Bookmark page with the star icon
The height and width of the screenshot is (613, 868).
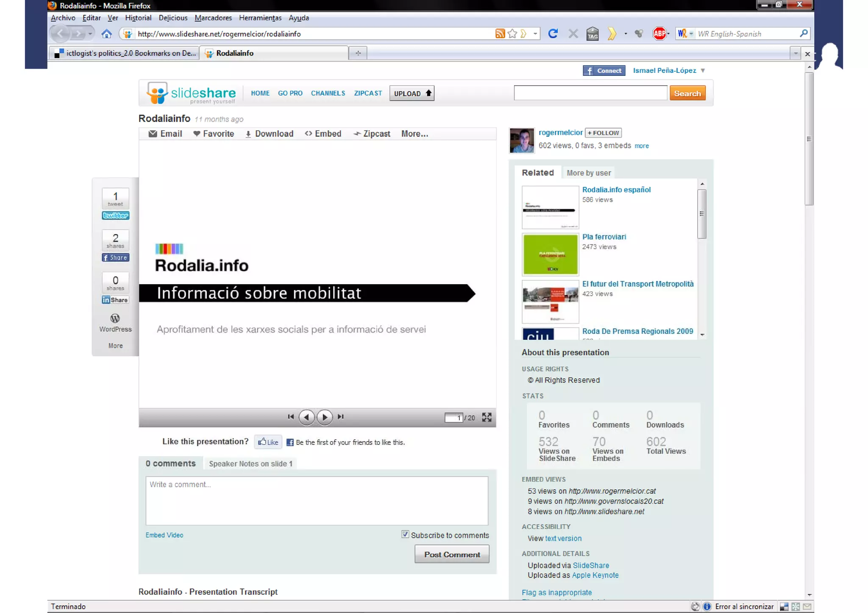click(x=512, y=34)
